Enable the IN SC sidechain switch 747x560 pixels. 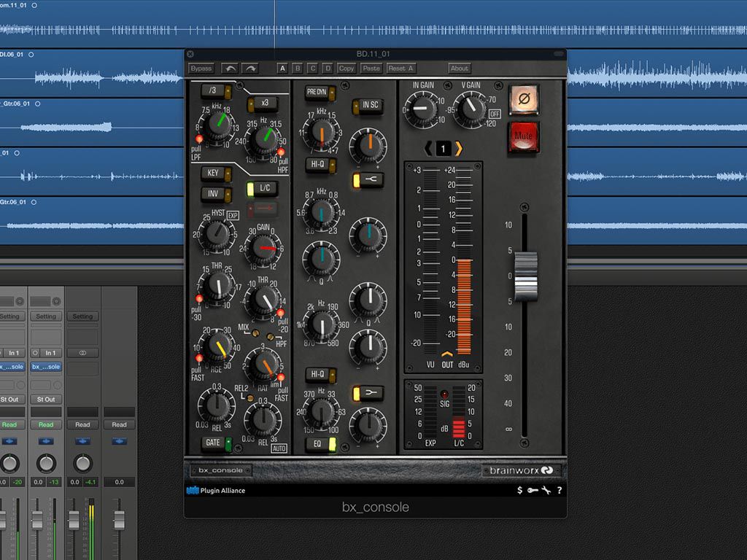[369, 106]
